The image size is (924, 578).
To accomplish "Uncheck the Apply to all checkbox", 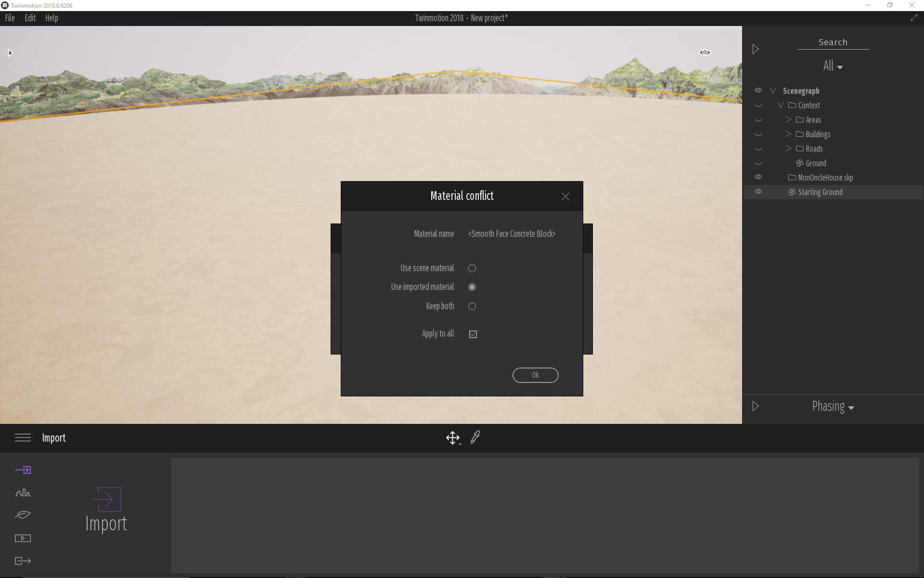I will pyautogui.click(x=473, y=334).
